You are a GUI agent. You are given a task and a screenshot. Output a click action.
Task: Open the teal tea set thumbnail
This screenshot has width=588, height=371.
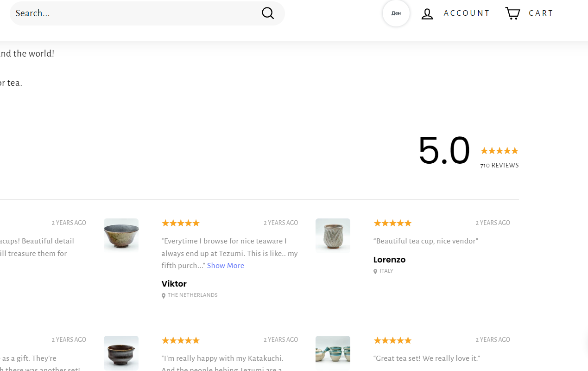(333, 352)
